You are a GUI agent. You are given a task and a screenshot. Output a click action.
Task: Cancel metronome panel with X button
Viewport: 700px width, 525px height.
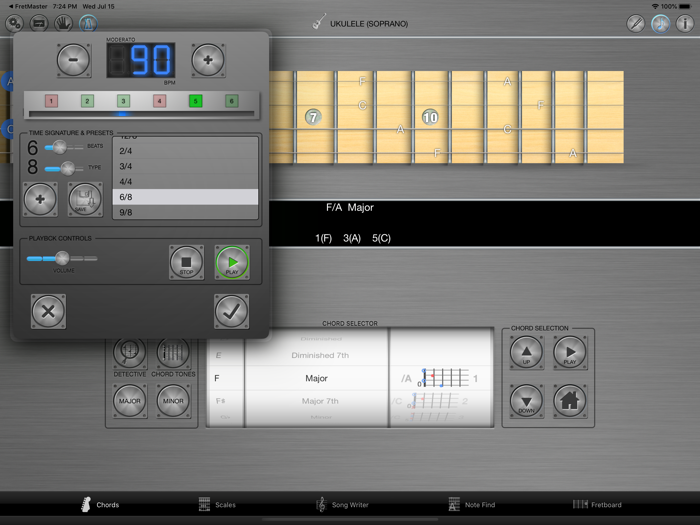point(48,312)
